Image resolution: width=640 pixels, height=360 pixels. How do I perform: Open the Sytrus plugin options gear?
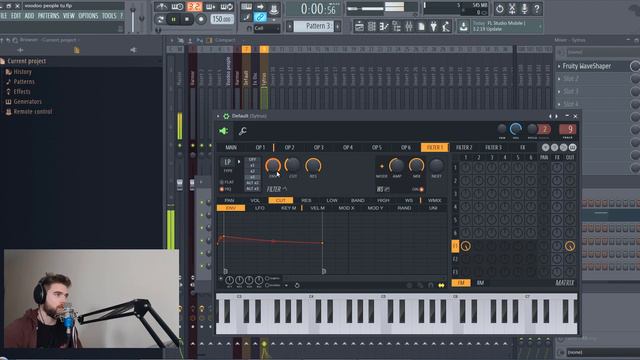tap(226, 116)
